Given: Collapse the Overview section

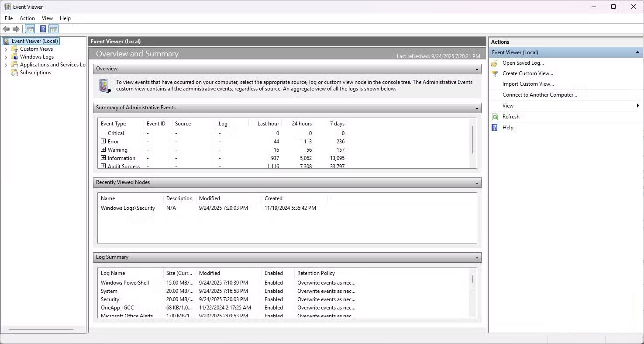Looking at the screenshot, I should (477, 69).
